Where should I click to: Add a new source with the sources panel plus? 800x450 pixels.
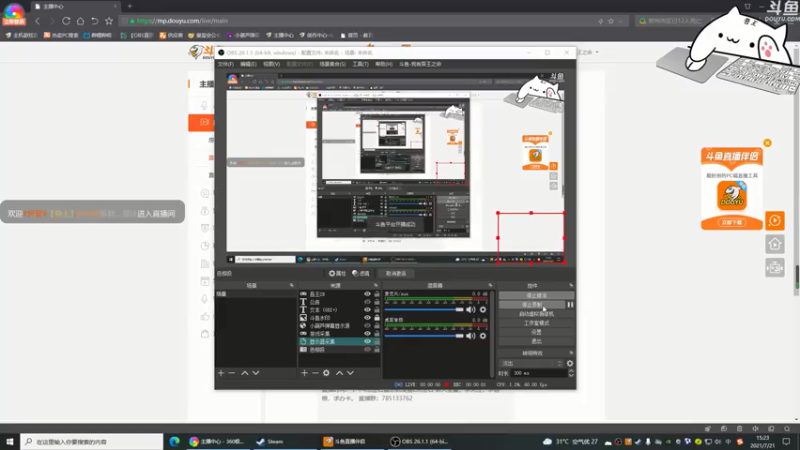[304, 373]
